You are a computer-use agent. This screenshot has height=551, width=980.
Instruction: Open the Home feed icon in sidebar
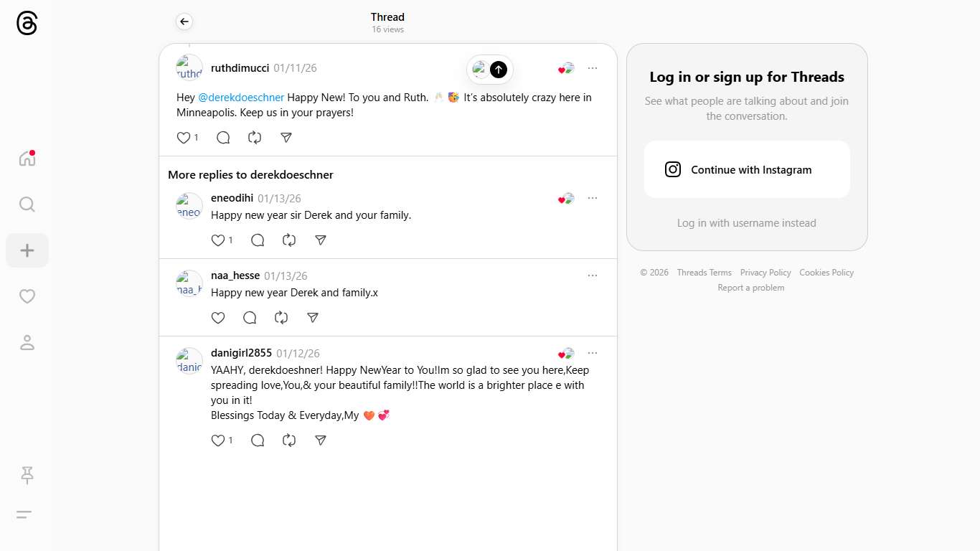[x=27, y=159]
